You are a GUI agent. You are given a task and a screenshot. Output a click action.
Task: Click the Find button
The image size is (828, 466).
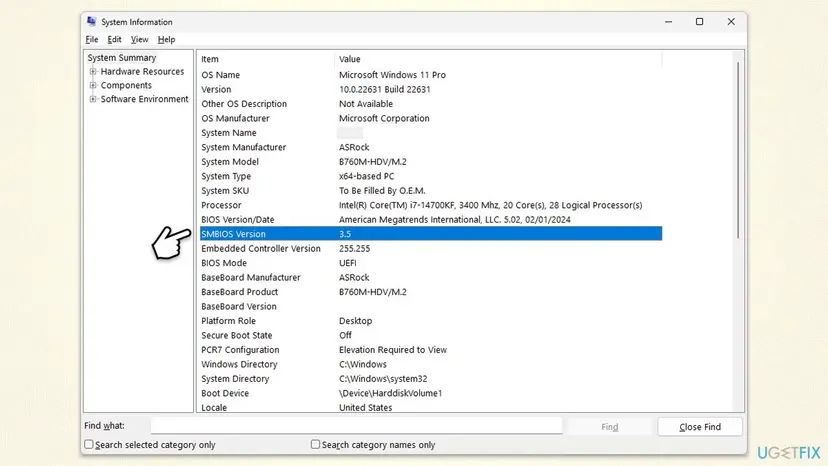pyautogui.click(x=609, y=426)
